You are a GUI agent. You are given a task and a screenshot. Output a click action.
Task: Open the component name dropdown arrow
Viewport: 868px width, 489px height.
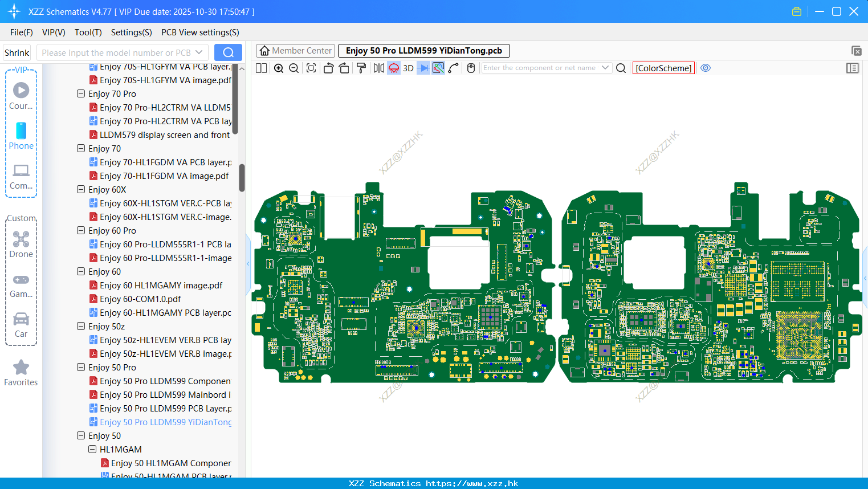pos(605,68)
